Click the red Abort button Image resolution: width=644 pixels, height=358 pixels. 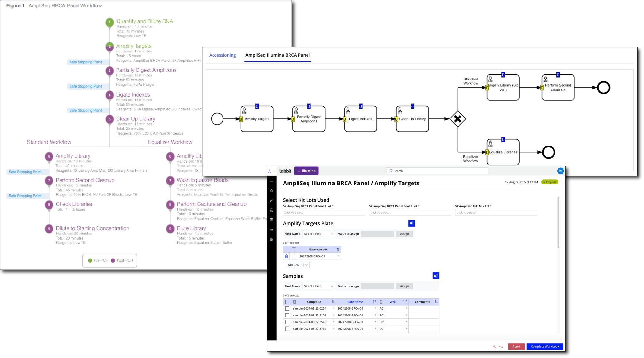(516, 347)
